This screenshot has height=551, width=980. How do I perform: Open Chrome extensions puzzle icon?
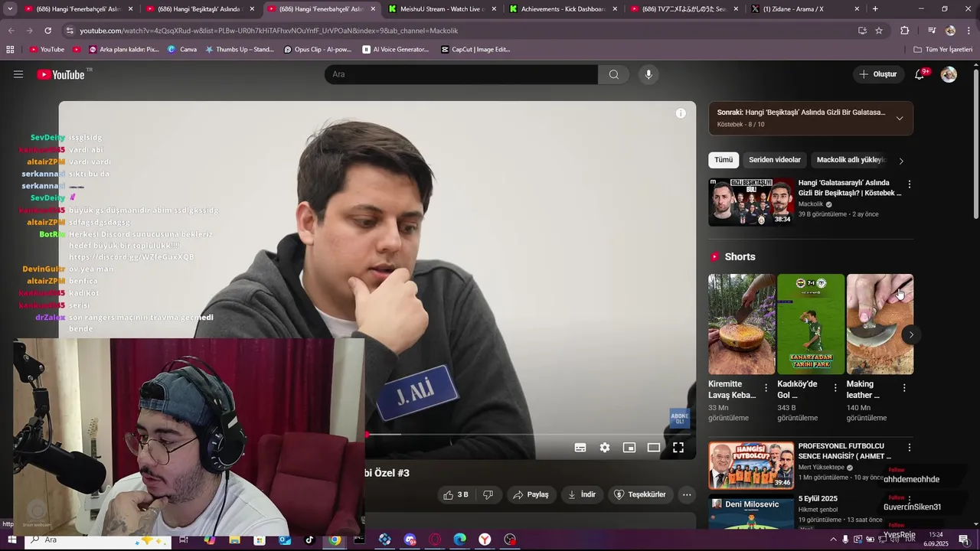click(x=905, y=31)
